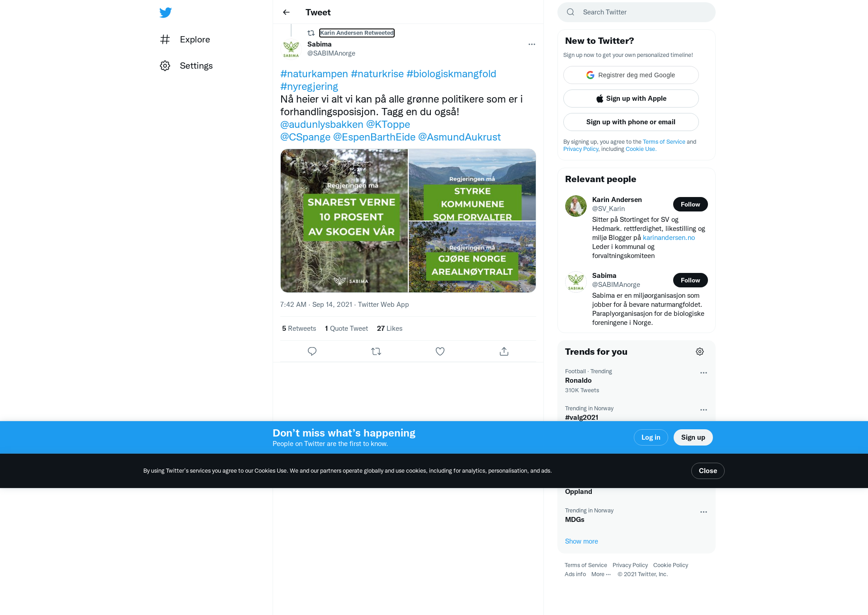Open the forest image 'Snarest verne 10 prosent'
This screenshot has width=868, height=615.
tap(344, 221)
